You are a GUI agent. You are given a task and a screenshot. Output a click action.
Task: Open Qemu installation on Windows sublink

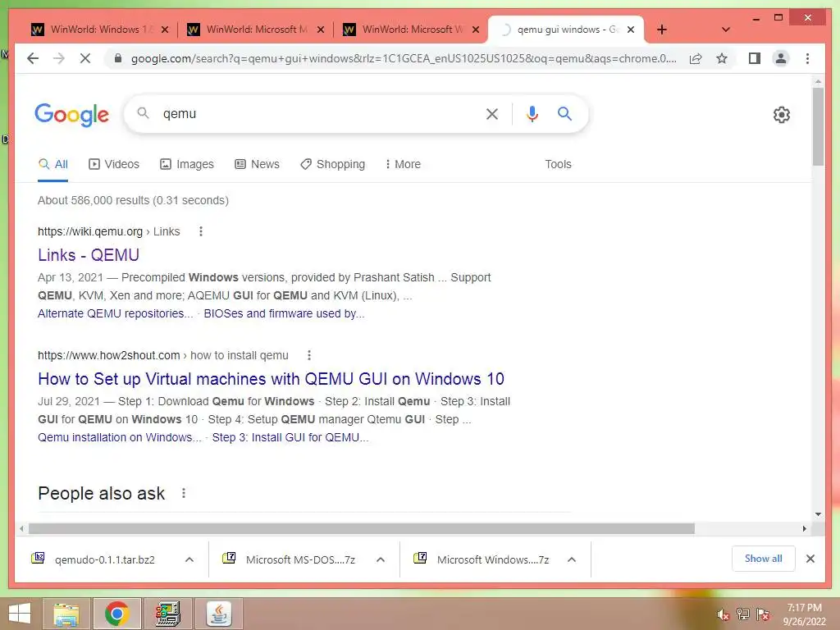tap(120, 437)
